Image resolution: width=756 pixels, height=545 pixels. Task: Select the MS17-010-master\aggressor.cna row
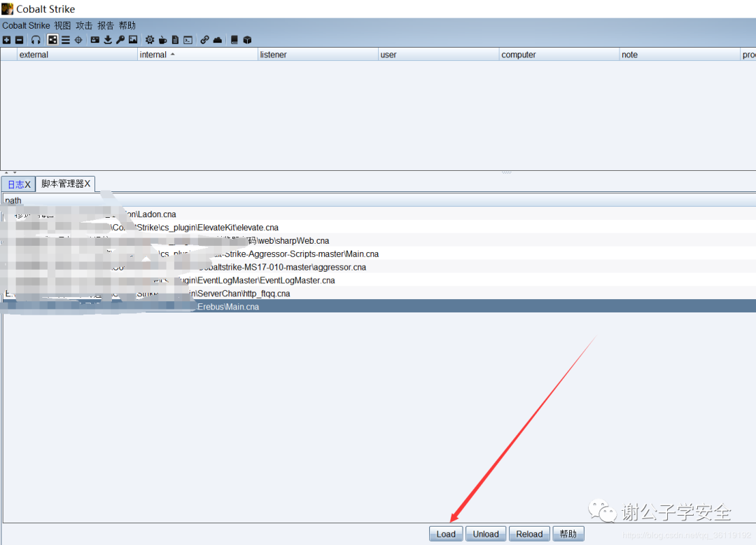tap(379, 267)
